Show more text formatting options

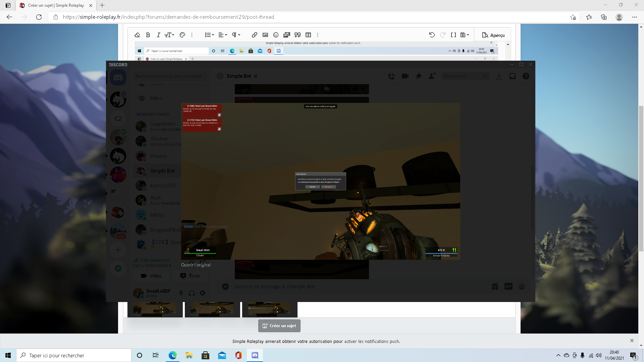pyautogui.click(x=192, y=35)
